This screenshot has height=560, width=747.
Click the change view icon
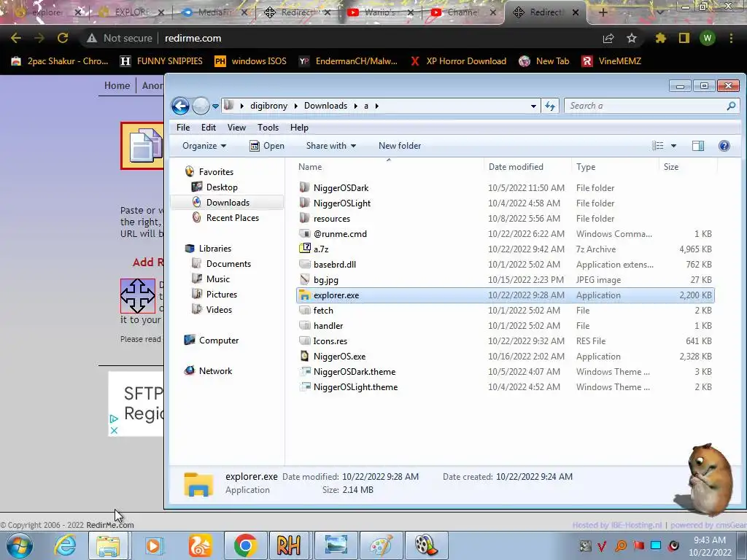click(x=657, y=146)
